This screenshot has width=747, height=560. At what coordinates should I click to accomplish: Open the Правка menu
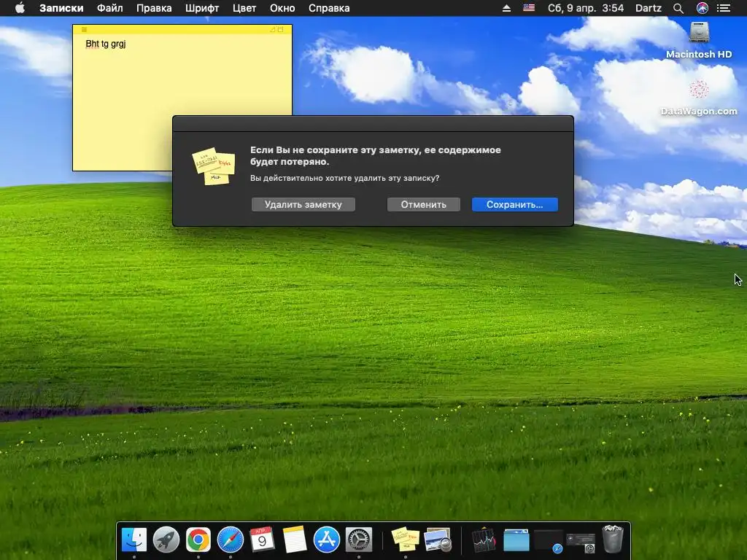[x=154, y=8]
